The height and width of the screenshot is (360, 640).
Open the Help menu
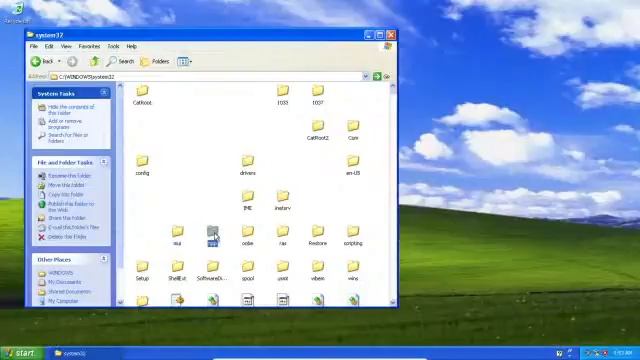[x=131, y=46]
